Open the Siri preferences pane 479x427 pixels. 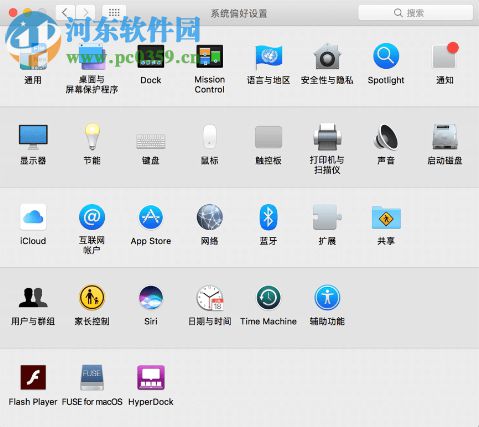(x=151, y=297)
